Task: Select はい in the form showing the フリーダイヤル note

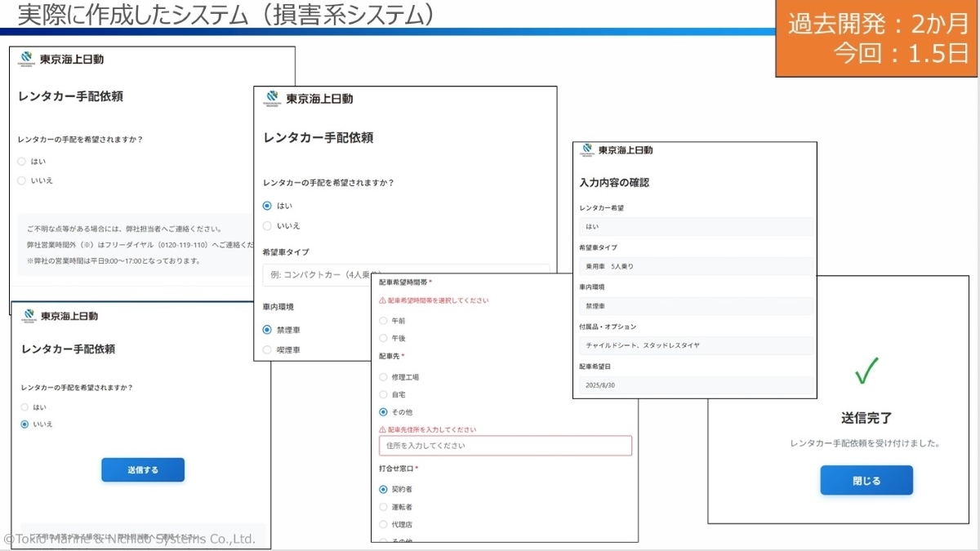Action: [x=22, y=161]
